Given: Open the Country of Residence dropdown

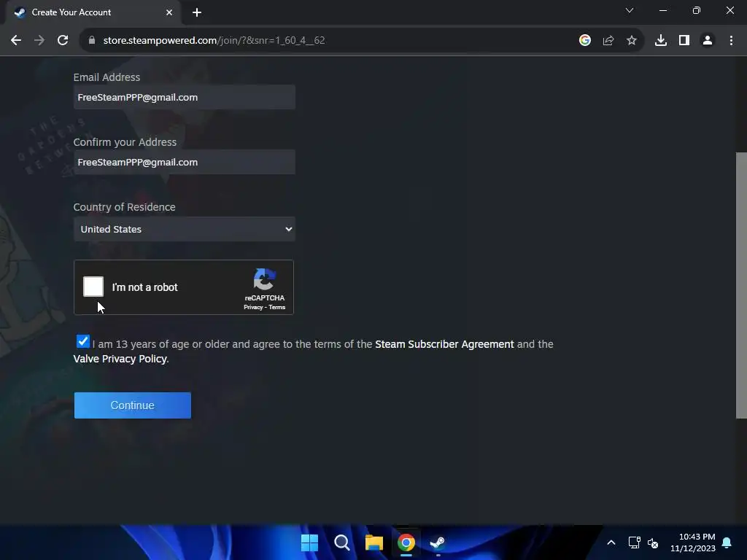Looking at the screenshot, I should (x=185, y=229).
